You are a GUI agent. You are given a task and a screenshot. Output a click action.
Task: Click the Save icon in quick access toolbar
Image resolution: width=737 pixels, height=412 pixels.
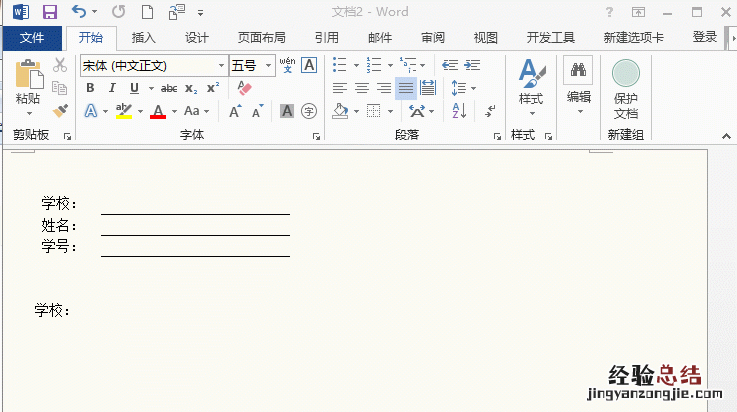coord(49,12)
